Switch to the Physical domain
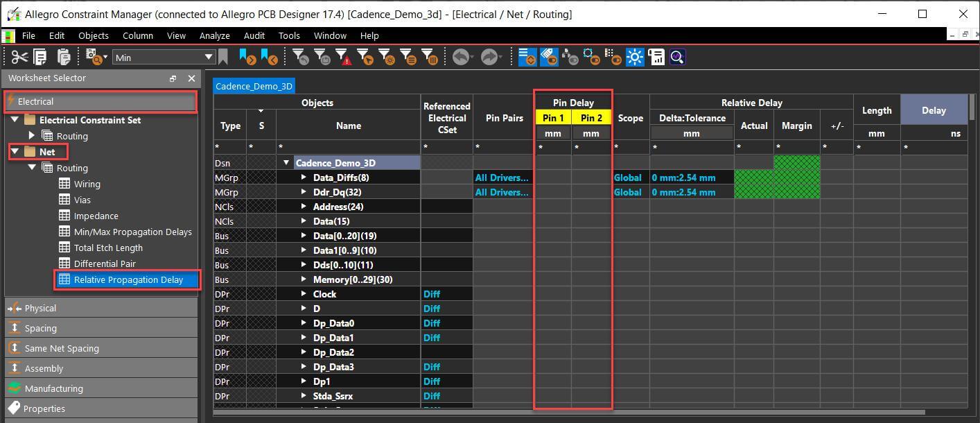The image size is (980, 423). pyautogui.click(x=100, y=308)
